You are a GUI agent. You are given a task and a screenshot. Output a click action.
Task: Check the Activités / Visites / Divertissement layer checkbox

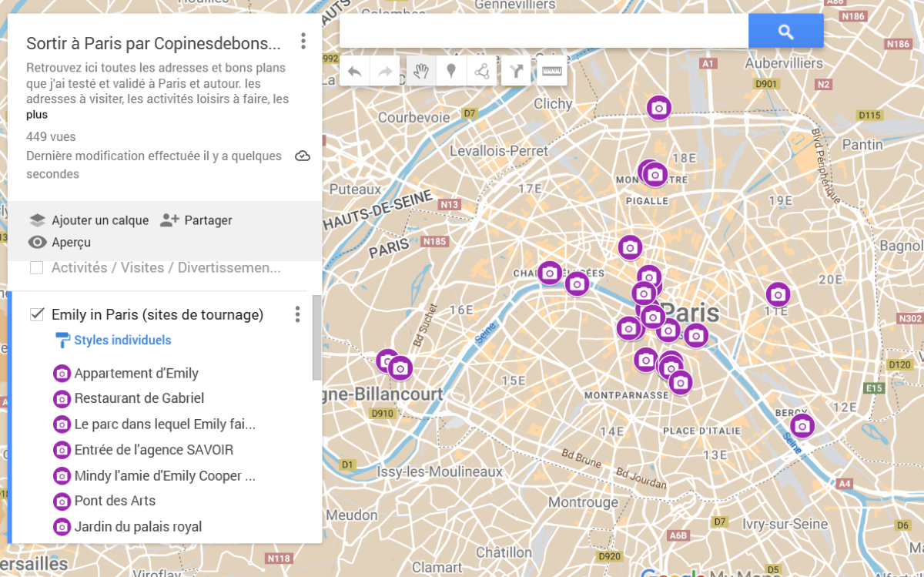coord(36,268)
